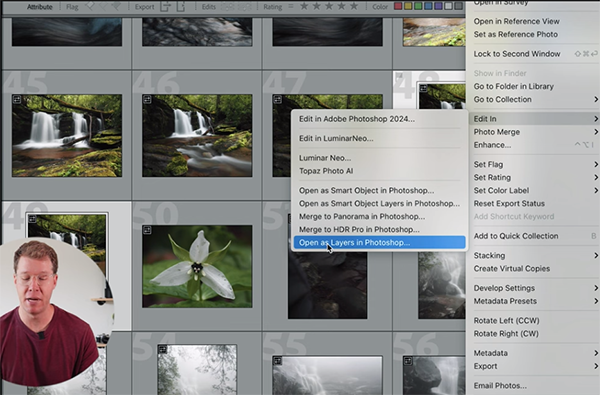Filter by edited photos icon
The image size is (600, 395).
click(228, 7)
